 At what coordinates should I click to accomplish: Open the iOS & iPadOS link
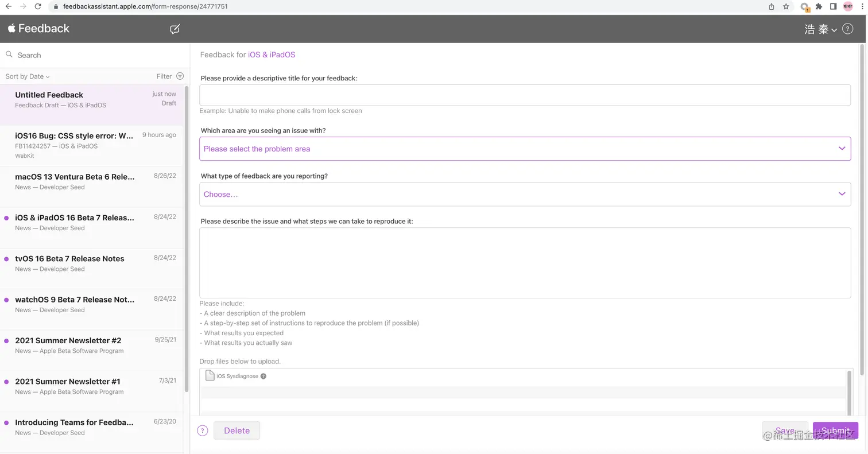pyautogui.click(x=272, y=55)
